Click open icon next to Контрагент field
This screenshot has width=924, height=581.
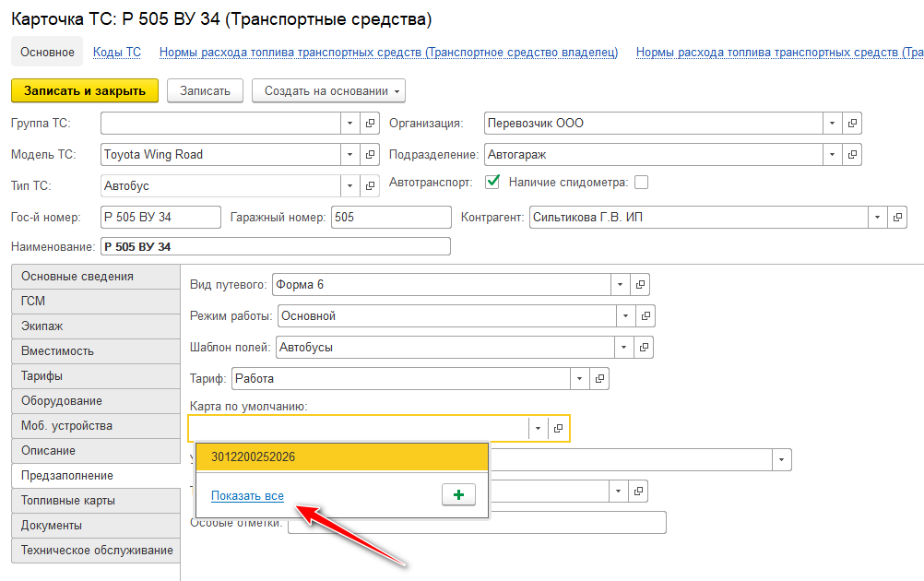point(897,218)
